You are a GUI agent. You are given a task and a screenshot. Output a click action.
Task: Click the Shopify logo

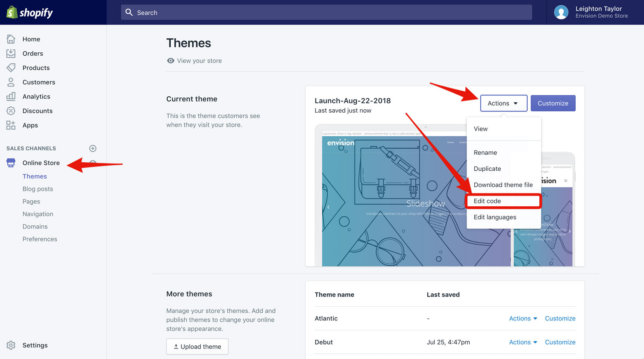point(30,12)
